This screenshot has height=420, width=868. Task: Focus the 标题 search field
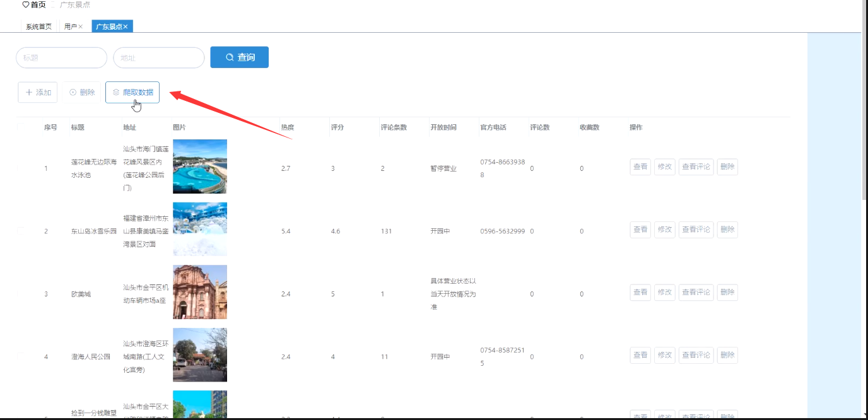61,57
